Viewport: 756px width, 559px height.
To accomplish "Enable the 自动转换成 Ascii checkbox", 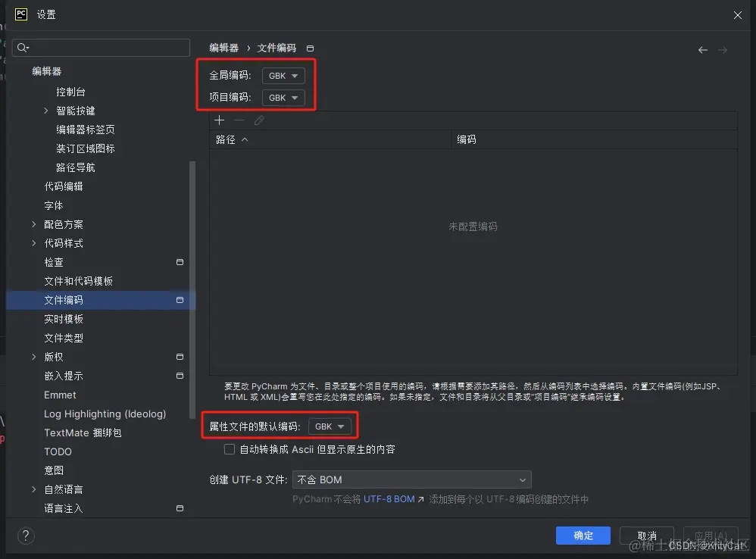I will point(230,449).
